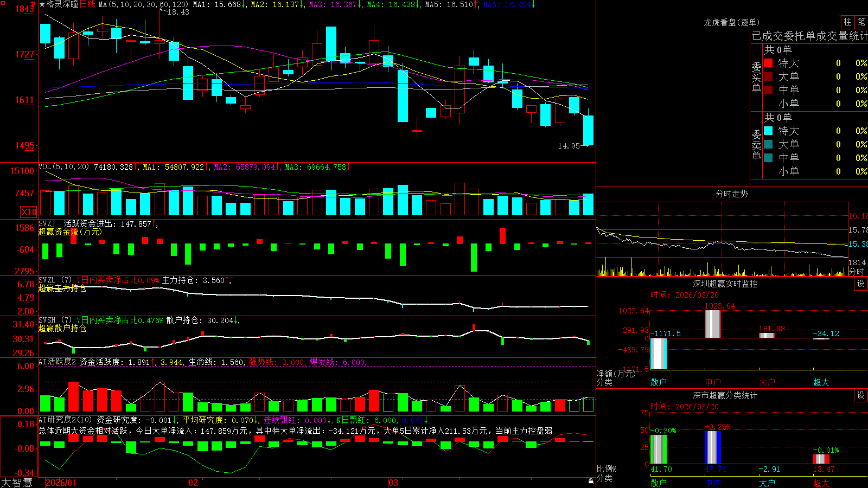Click the 超赢资金流(万元) label

pyautogui.click(x=70, y=232)
